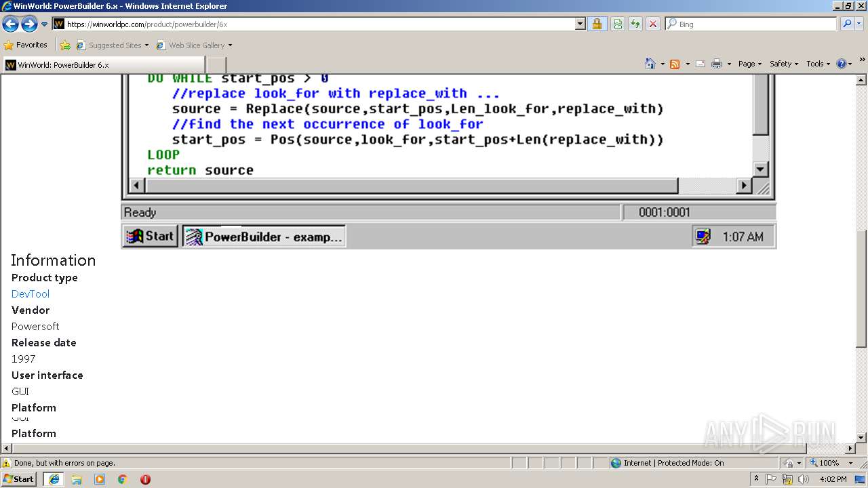Image resolution: width=868 pixels, height=488 pixels.
Task: Click the PowerBuilder screenshot image
Action: tap(448, 161)
